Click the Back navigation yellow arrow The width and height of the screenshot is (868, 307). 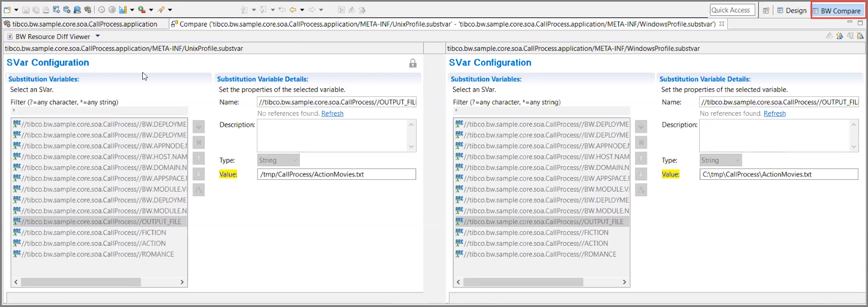pyautogui.click(x=293, y=10)
